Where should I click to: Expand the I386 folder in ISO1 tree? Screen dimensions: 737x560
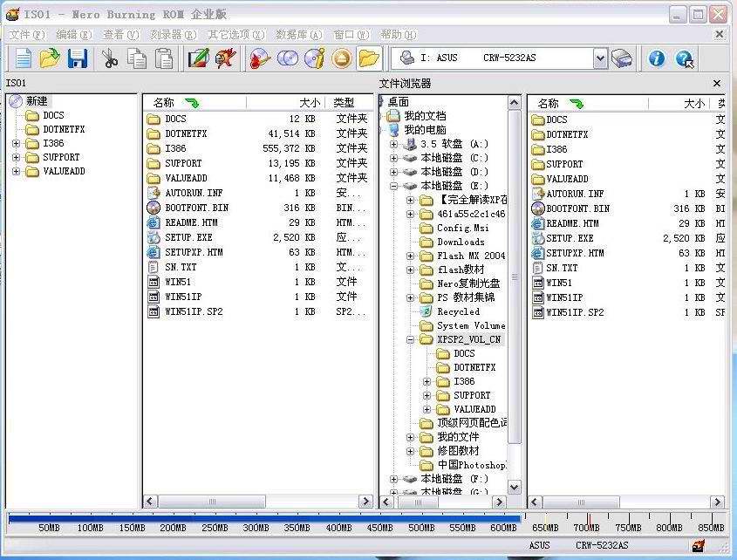point(17,143)
